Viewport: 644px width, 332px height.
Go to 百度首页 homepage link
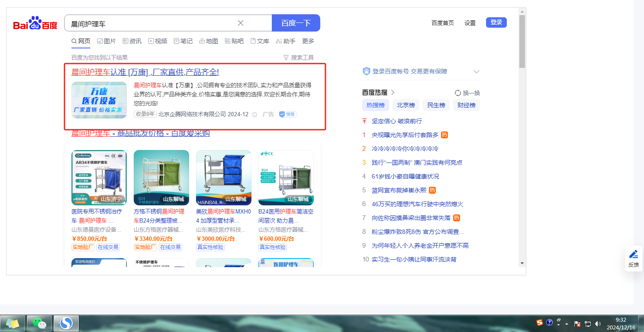click(443, 23)
